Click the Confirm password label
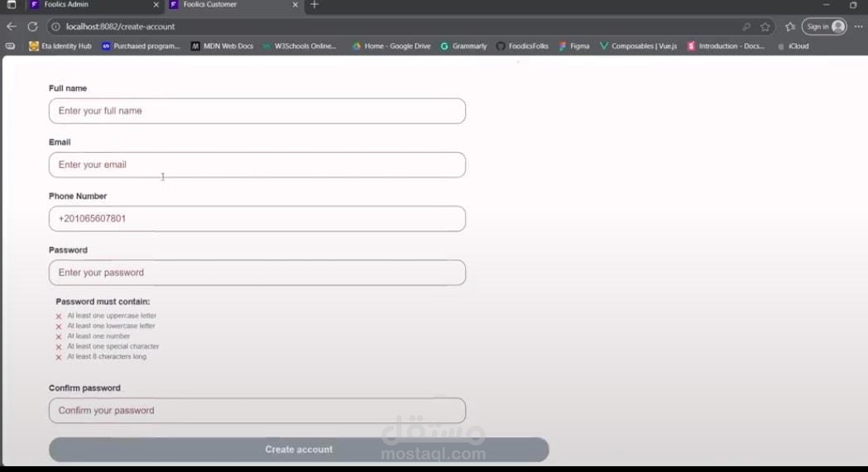The width and height of the screenshot is (868, 472). [84, 388]
